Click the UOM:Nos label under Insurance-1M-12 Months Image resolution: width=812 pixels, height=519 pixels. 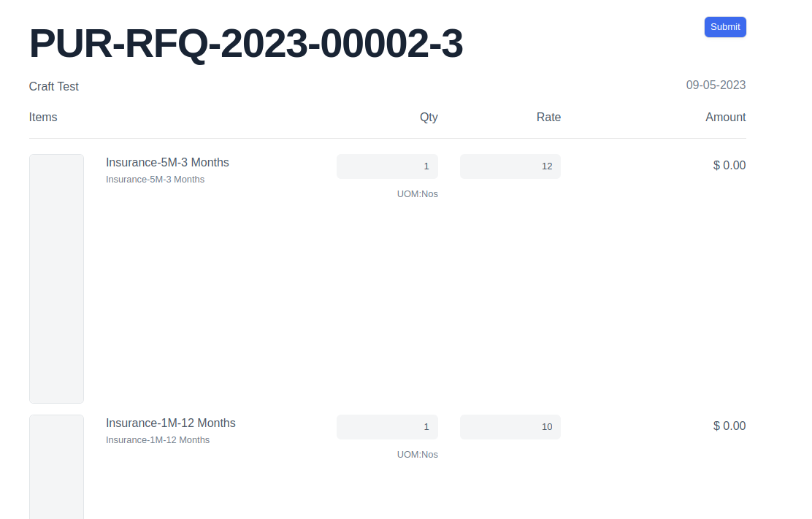(x=417, y=454)
